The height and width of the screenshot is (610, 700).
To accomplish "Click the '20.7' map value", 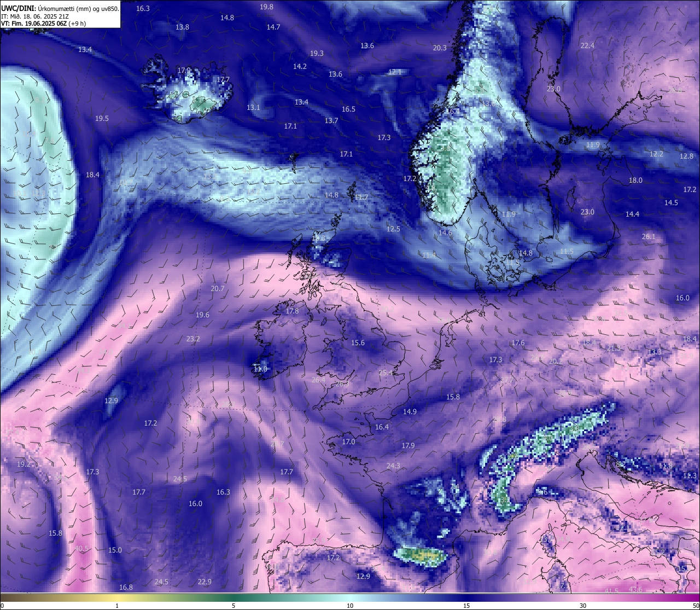I will 218,288.
